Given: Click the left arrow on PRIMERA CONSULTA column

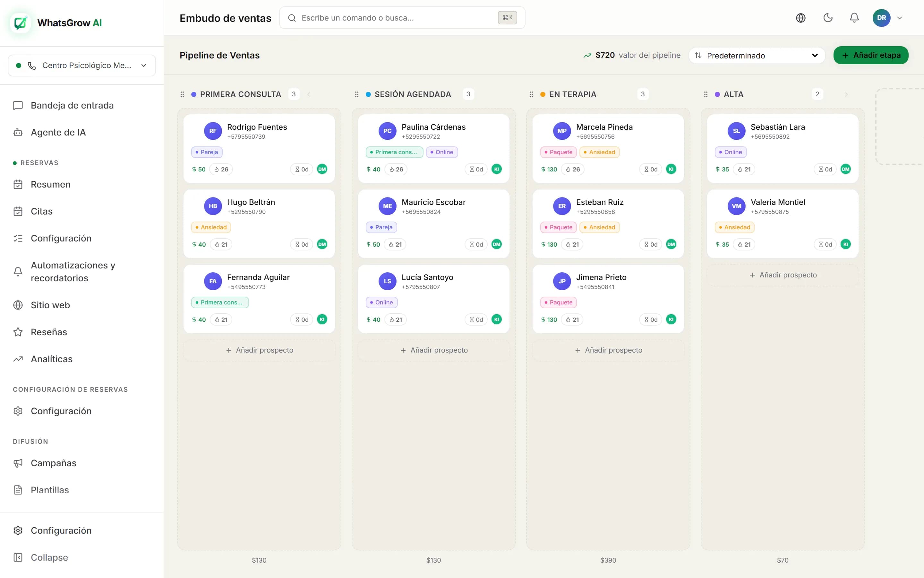Looking at the screenshot, I should coord(309,94).
